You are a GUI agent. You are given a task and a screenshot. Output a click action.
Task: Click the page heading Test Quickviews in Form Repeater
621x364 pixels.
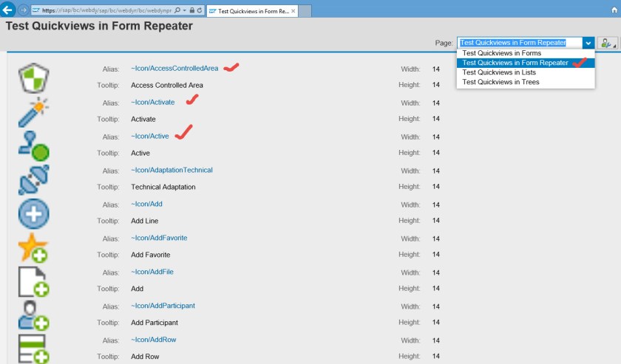(x=99, y=26)
